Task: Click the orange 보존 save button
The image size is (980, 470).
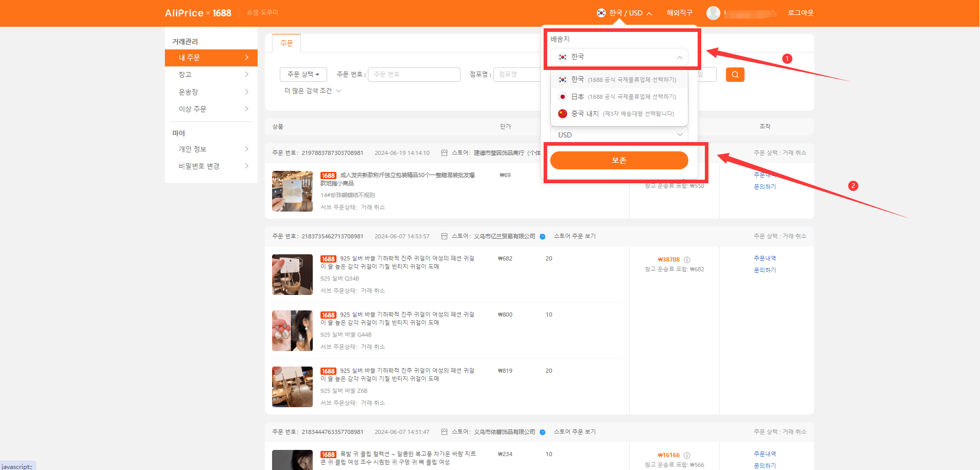Action: 619,160
